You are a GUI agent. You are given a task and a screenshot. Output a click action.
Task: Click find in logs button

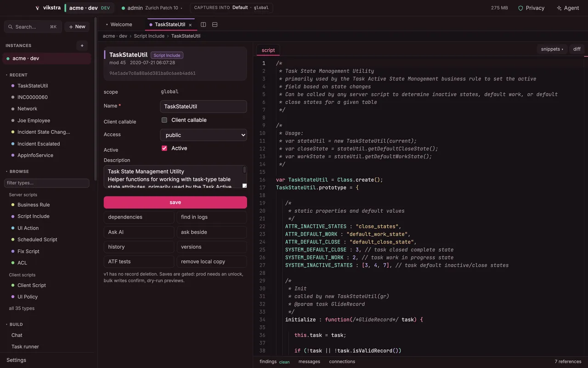point(212,217)
